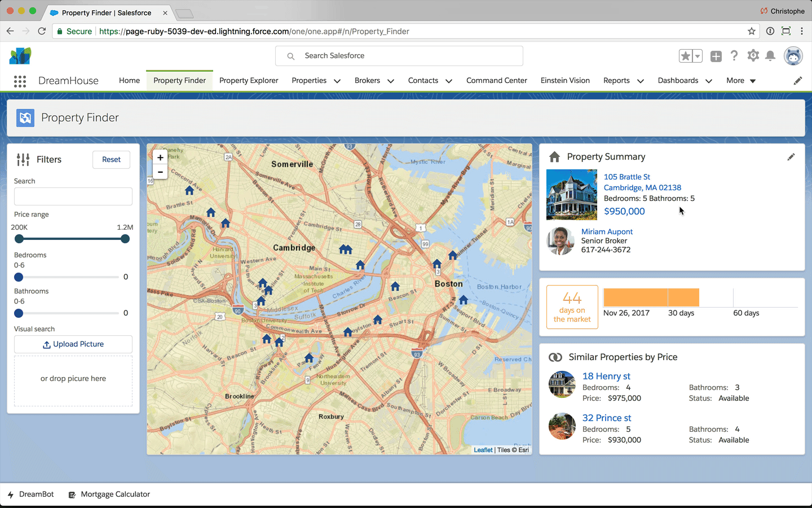Click the Favorites star icon
812x508 pixels.
point(686,56)
